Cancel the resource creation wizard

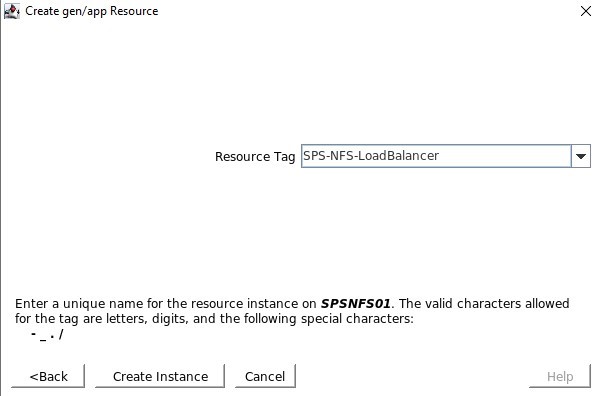point(265,376)
